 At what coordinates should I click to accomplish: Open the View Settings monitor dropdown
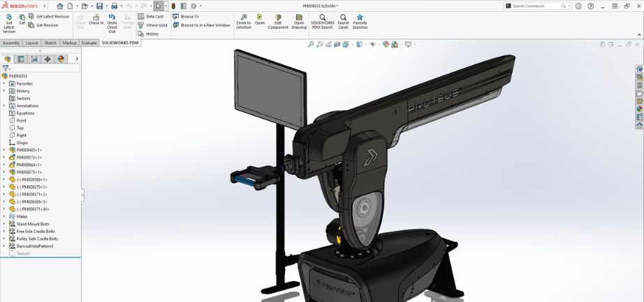[x=408, y=44]
